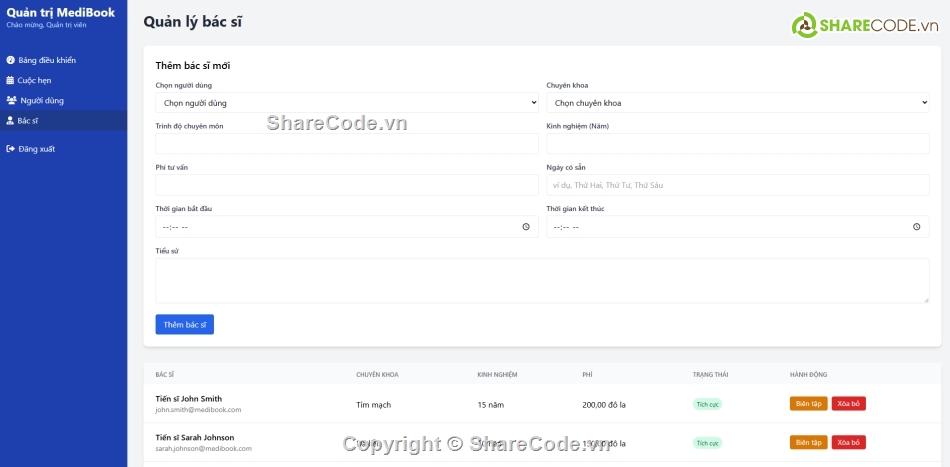Image resolution: width=950 pixels, height=467 pixels.
Task: Click clock icon in Thời gian kết thúc
Action: pos(916,227)
